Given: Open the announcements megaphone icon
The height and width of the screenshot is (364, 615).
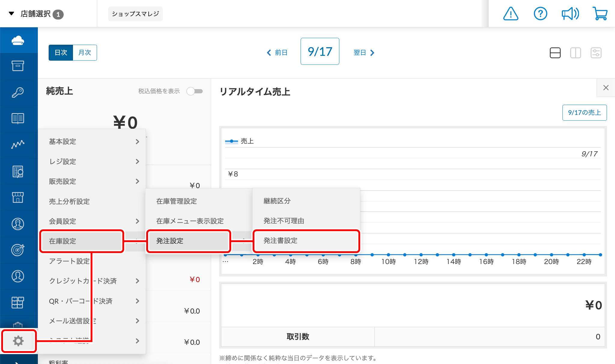Looking at the screenshot, I should tap(570, 14).
